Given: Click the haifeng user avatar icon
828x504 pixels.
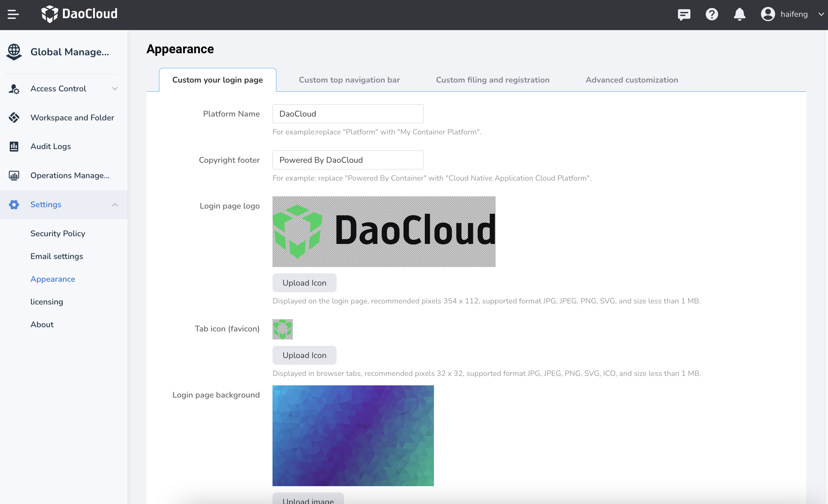Looking at the screenshot, I should coord(768,14).
